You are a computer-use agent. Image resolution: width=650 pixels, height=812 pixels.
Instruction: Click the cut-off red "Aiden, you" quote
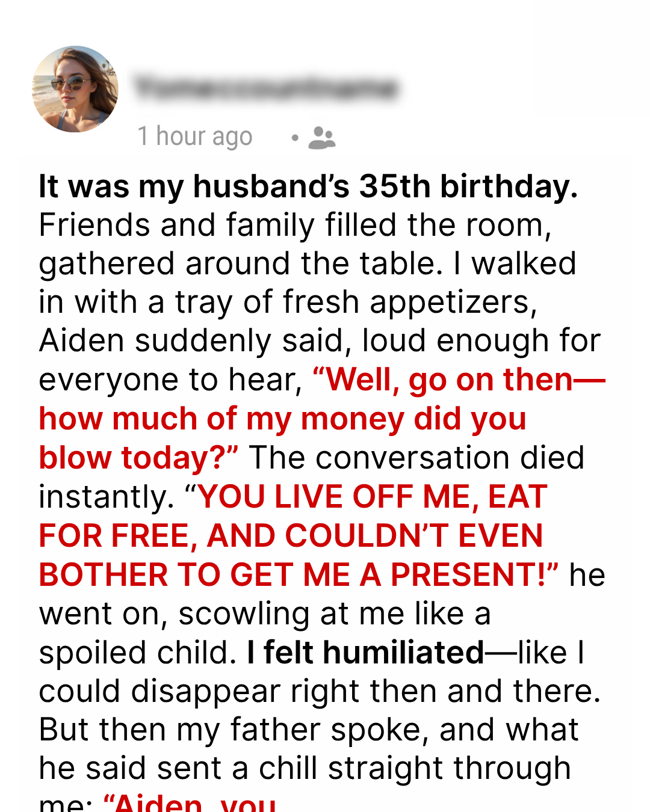(x=190, y=804)
